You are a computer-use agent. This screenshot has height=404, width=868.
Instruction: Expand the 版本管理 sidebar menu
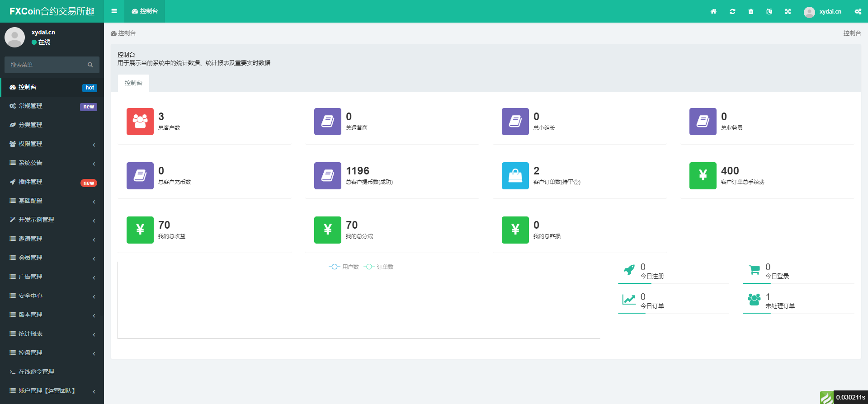52,315
